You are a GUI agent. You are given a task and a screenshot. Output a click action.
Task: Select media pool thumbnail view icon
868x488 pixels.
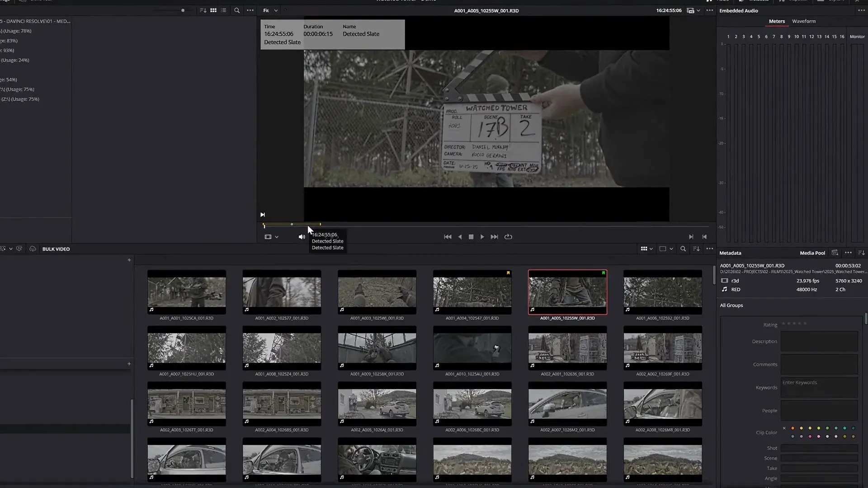tap(644, 249)
